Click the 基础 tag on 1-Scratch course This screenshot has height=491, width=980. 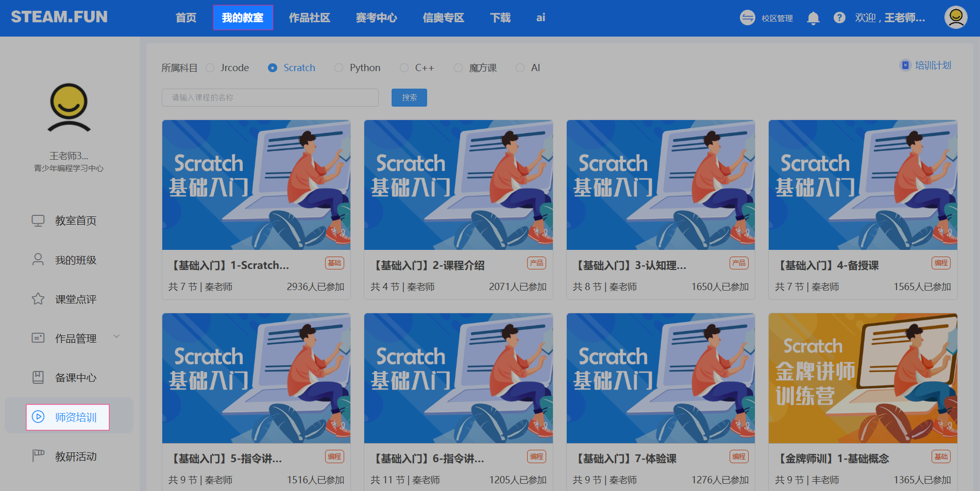coord(334,263)
